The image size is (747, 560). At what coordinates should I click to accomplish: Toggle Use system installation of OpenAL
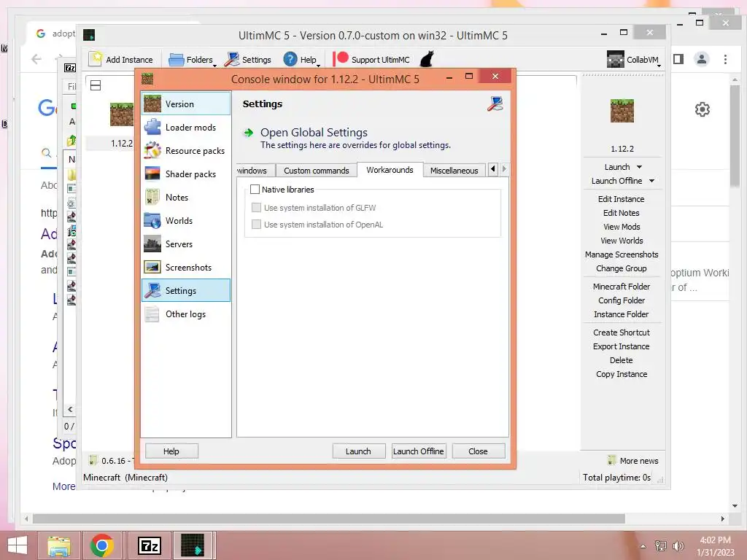[256, 225]
